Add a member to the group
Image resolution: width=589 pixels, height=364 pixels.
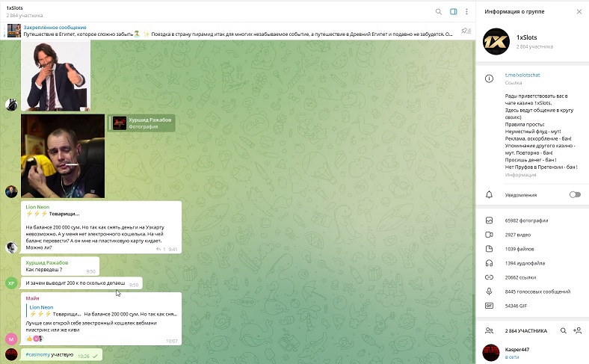577,330
